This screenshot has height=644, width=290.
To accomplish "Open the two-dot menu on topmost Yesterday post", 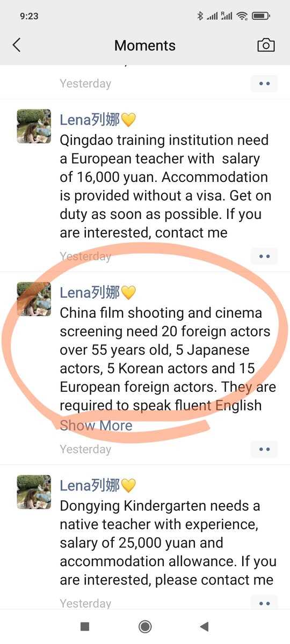I will point(264,84).
